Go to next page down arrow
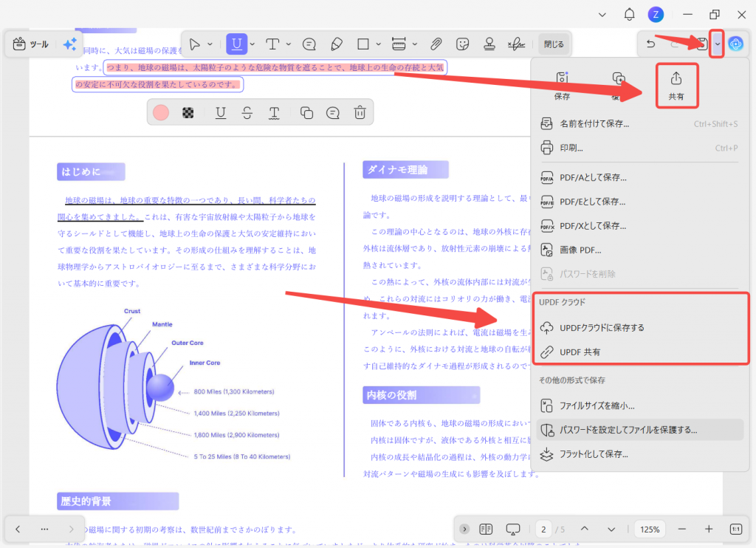Image resolution: width=756 pixels, height=548 pixels. tap(611, 530)
